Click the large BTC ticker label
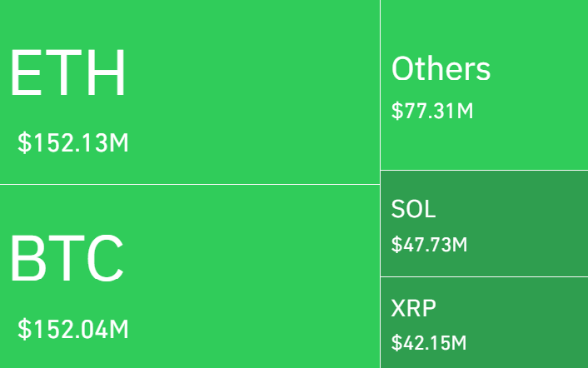This screenshot has width=588, height=368. click(x=67, y=258)
